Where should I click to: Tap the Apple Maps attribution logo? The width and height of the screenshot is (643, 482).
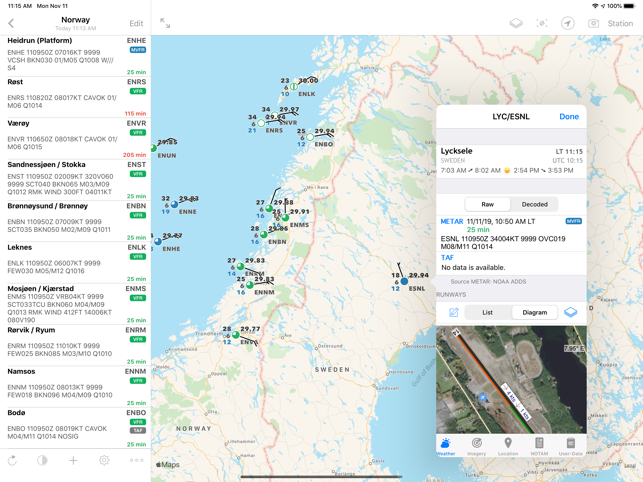coord(168,465)
